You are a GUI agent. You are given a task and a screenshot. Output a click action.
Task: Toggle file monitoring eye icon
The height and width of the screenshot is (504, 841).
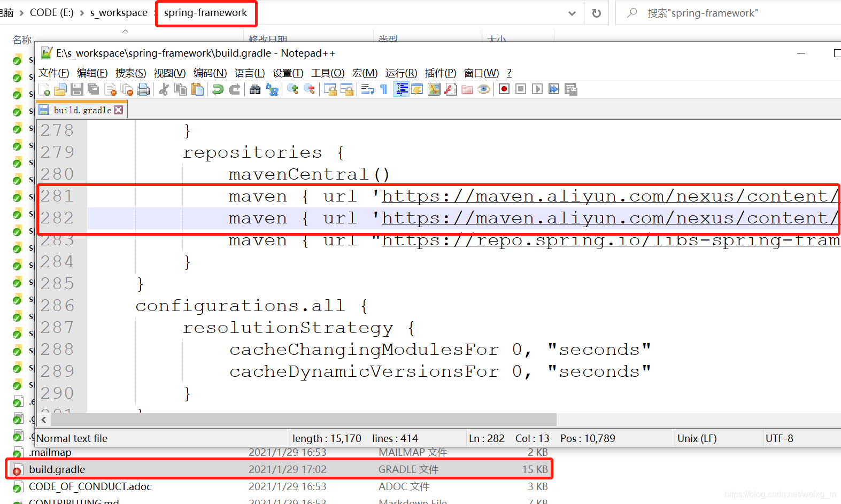coord(484,89)
